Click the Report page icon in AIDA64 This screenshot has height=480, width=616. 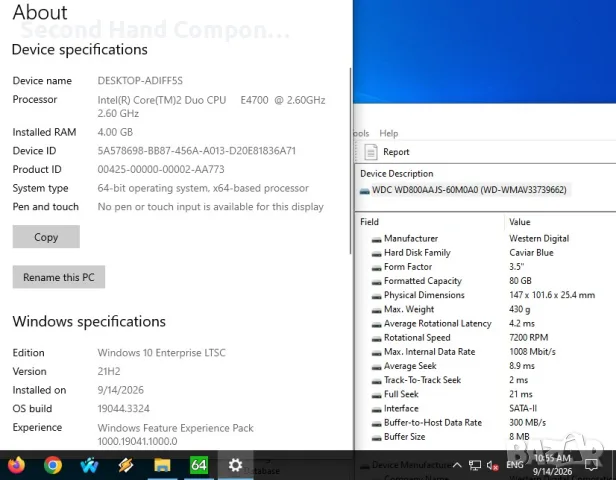(370, 152)
